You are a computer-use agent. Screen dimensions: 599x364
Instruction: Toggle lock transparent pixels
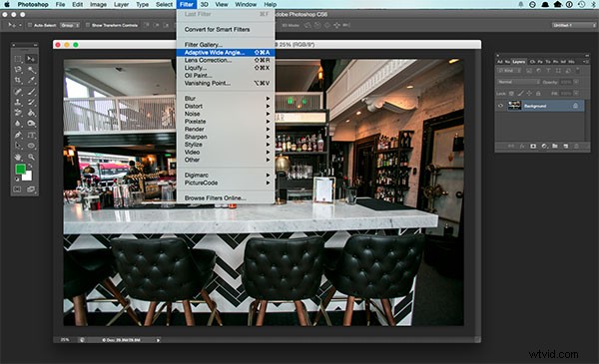pos(511,93)
